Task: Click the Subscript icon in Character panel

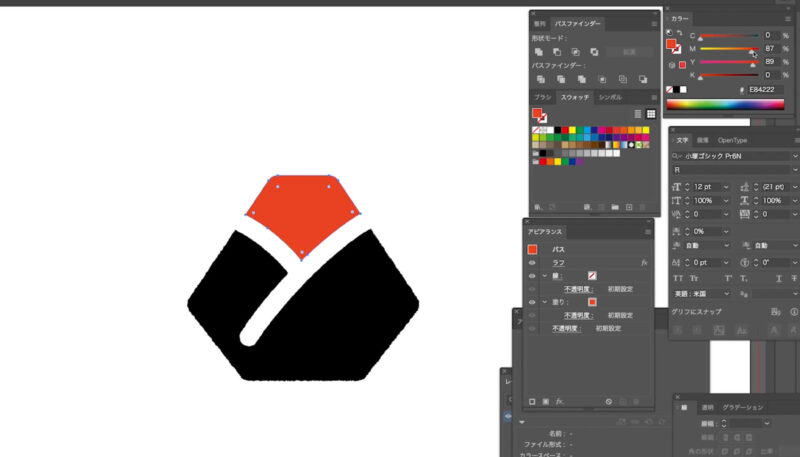Action: (x=744, y=278)
